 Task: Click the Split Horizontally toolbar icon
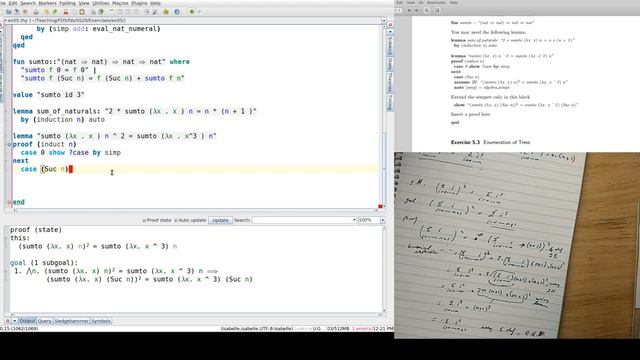[x=127, y=12]
